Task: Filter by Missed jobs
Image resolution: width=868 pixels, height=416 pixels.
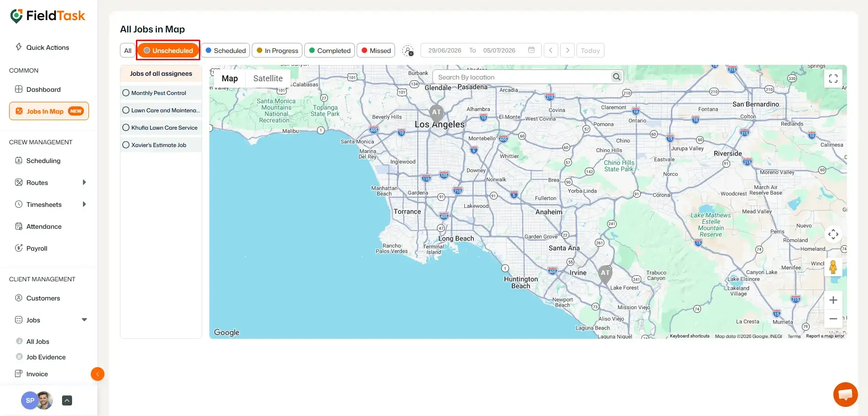Action: (x=376, y=51)
